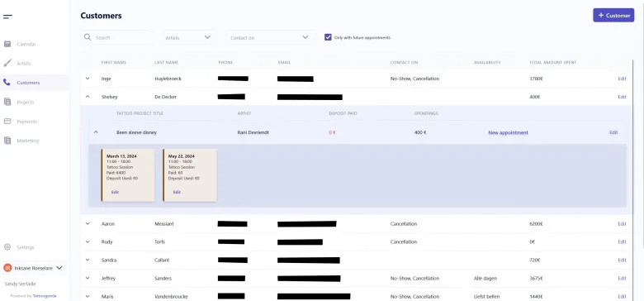The height and width of the screenshot is (301, 644).
Task: Click the 6200€ amount for Aaron Messiant
Action: pos(536,224)
